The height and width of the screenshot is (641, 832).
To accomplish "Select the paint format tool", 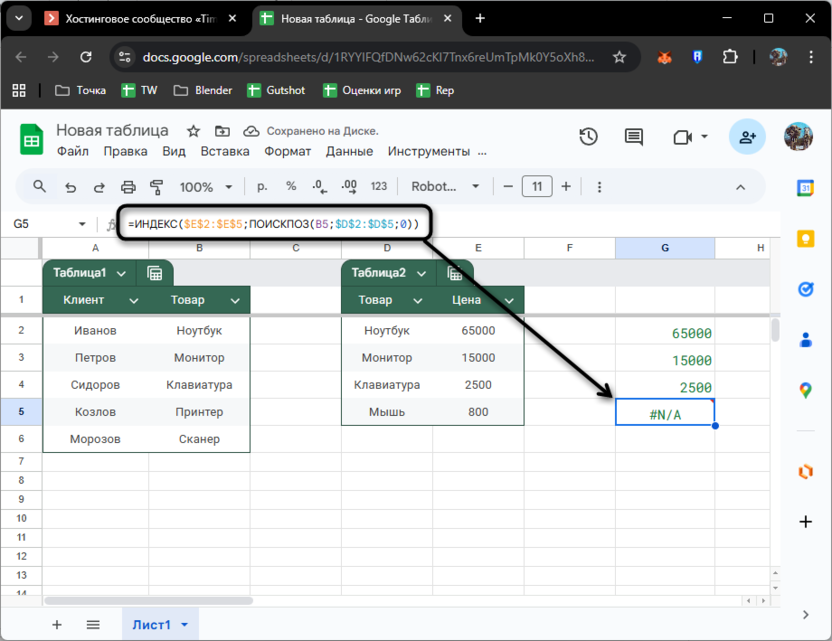I will [155, 187].
